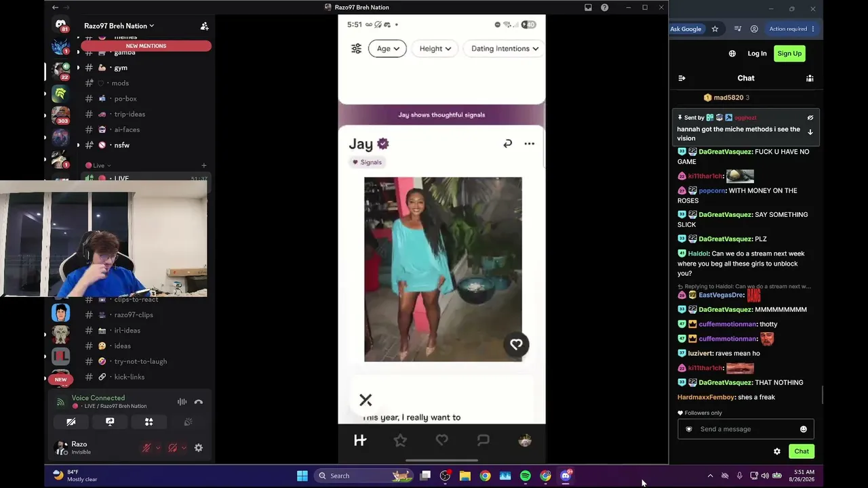Toggle the camera in Discord voice panel
This screenshot has width=868, height=488.
click(71, 422)
